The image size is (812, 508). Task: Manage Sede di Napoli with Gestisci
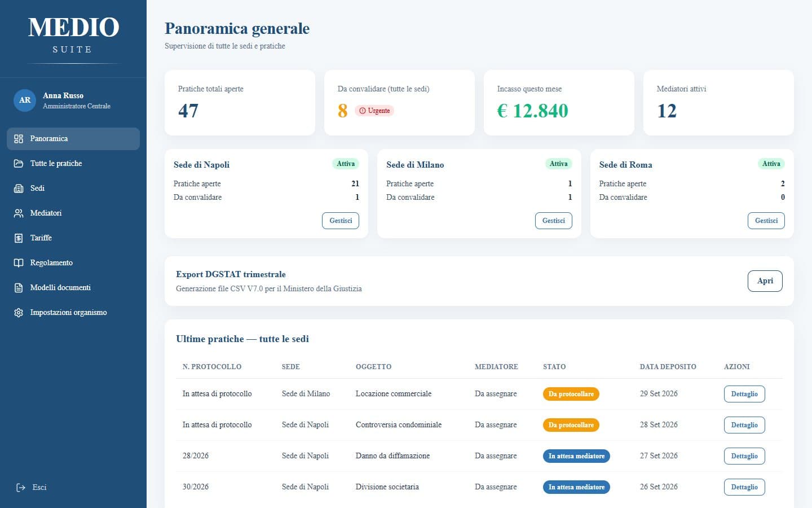tap(341, 221)
